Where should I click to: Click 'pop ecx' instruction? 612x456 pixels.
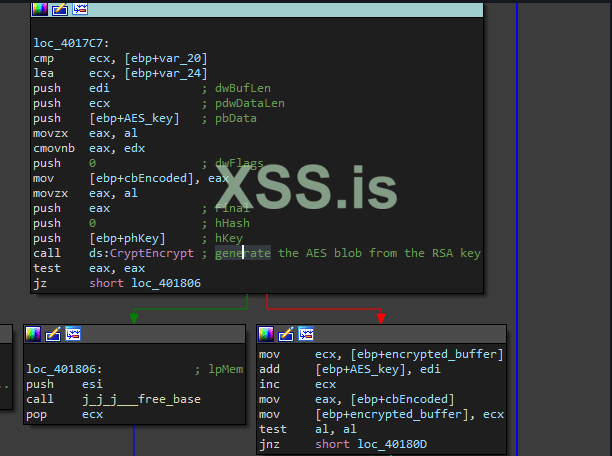(64, 415)
